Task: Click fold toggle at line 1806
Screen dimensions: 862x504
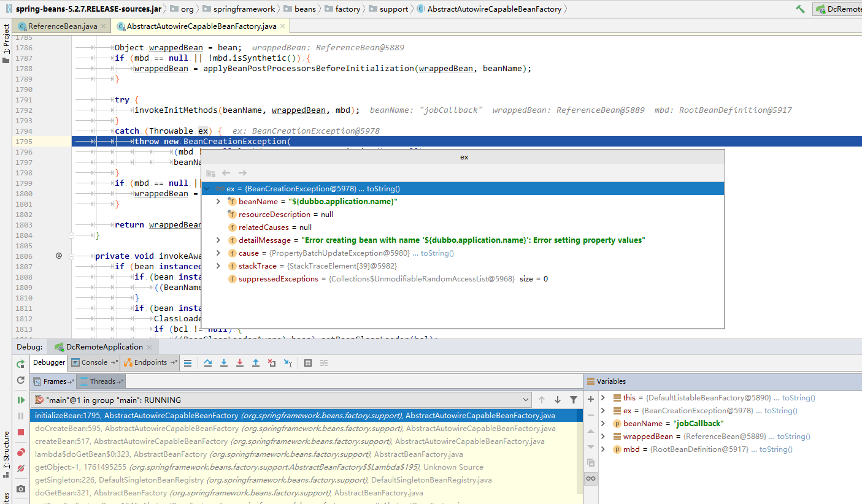Action: [71, 256]
